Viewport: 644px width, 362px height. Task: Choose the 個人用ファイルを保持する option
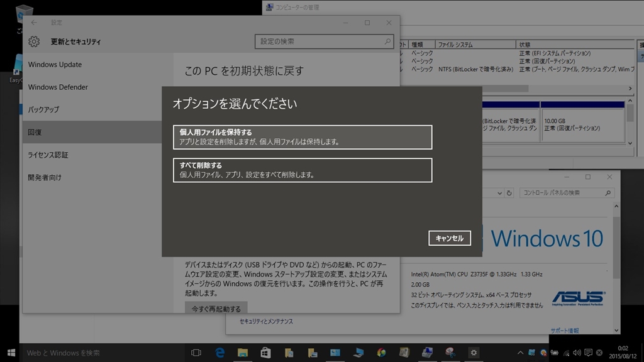303,137
